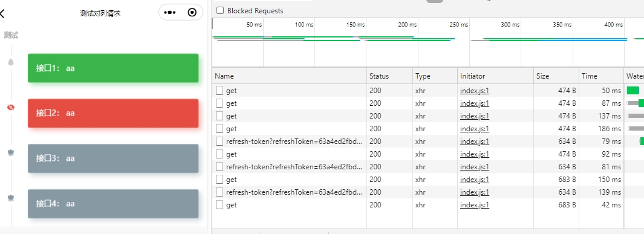The height and width of the screenshot is (234, 644).
Task: Tap the red 接口2: aa card
Action: pyautogui.click(x=113, y=113)
